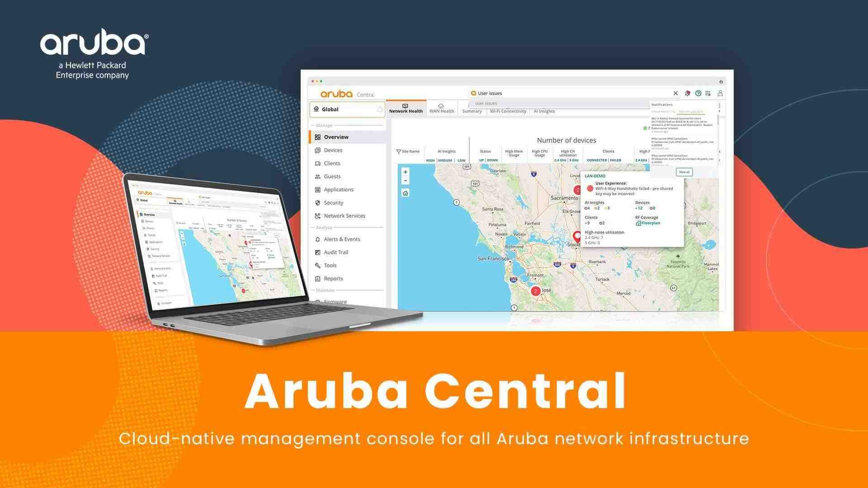Select the Applications section

(338, 189)
